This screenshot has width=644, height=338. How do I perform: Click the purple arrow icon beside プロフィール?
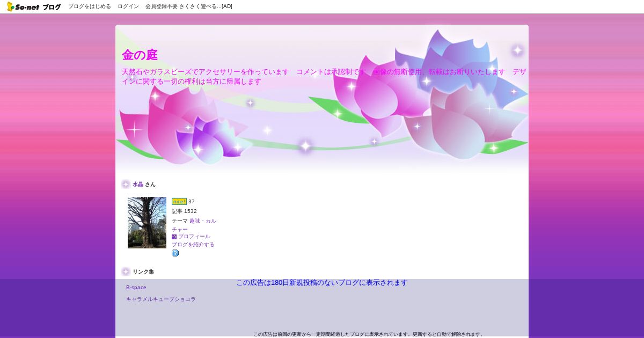click(x=174, y=237)
